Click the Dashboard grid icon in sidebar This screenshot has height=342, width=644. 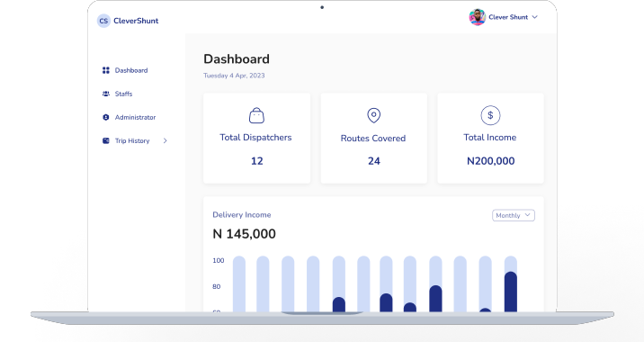pyautogui.click(x=106, y=70)
